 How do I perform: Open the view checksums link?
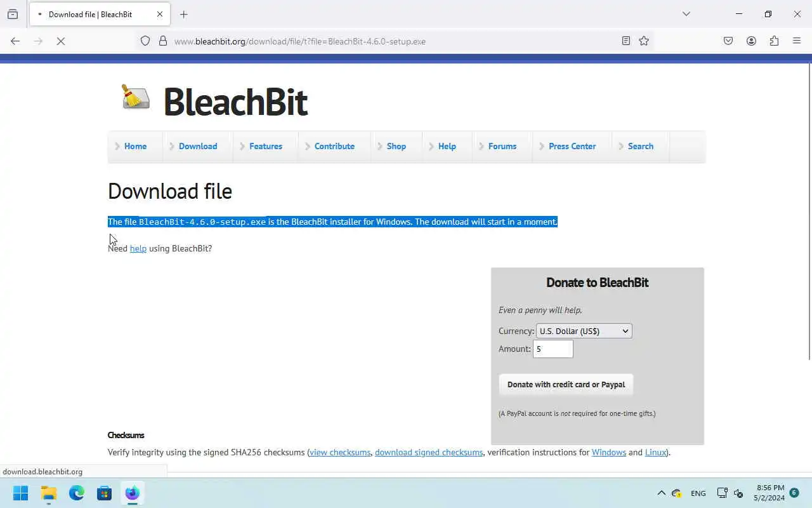340,452
